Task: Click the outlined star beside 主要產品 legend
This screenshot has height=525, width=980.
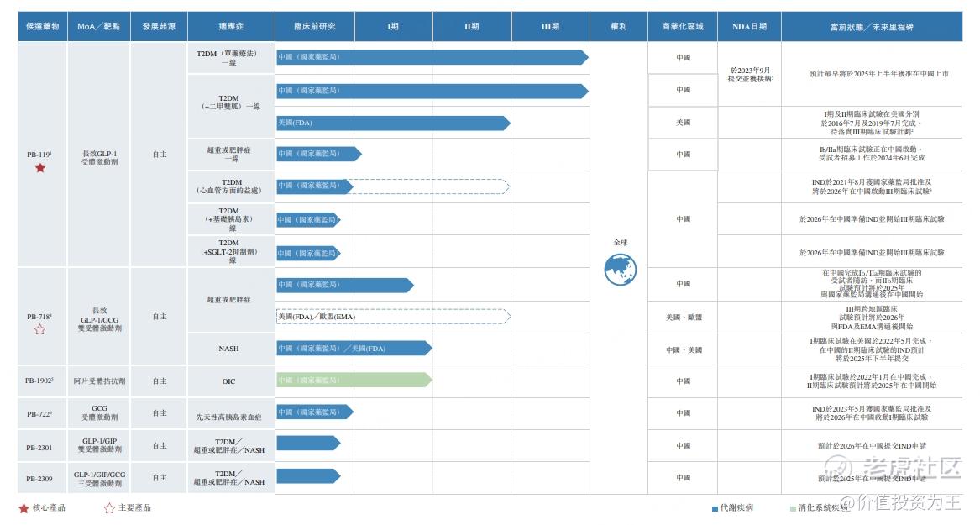Action: 108,508
